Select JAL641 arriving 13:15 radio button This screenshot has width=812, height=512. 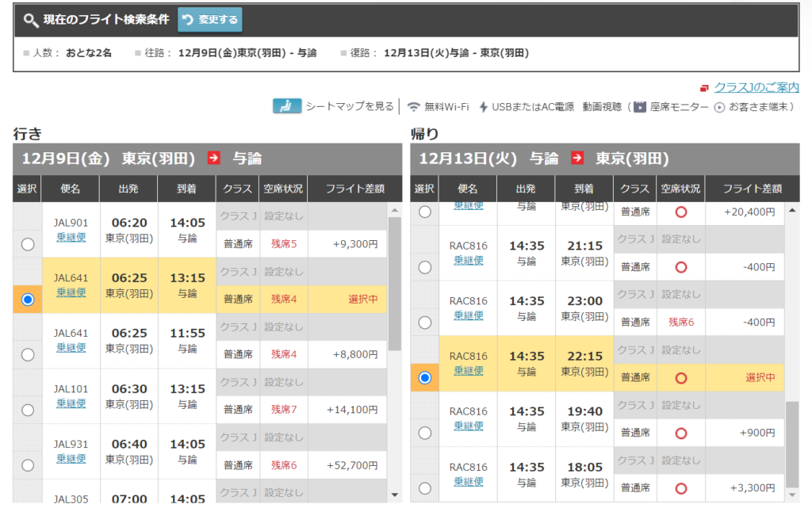point(28,300)
